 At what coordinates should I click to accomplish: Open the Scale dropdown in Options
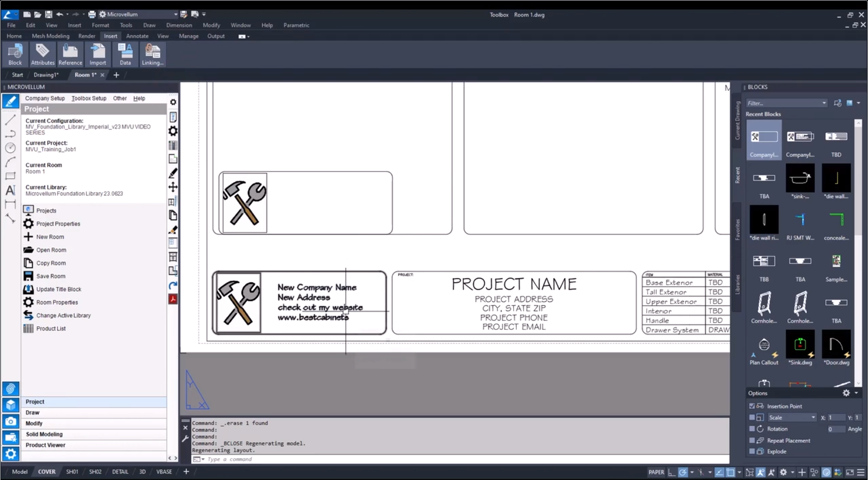(x=814, y=417)
